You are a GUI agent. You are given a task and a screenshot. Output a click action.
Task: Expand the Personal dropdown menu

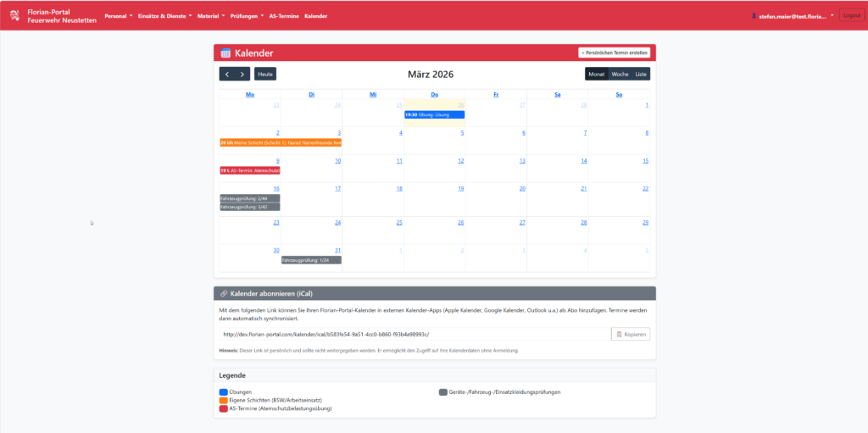point(118,16)
